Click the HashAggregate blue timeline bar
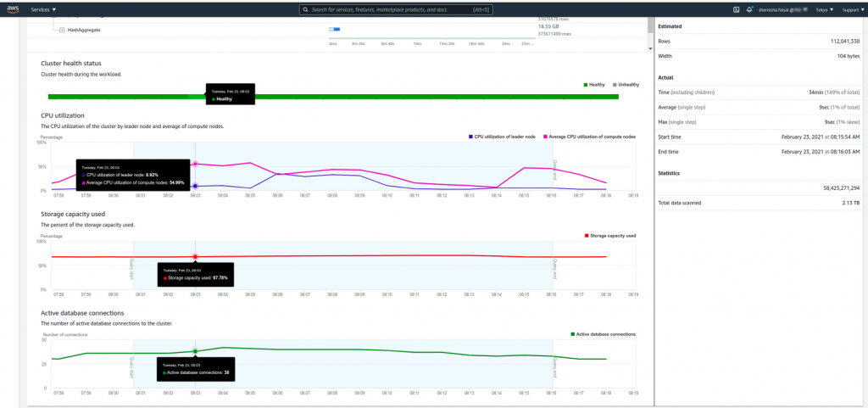This screenshot has height=408, width=868. click(x=334, y=29)
